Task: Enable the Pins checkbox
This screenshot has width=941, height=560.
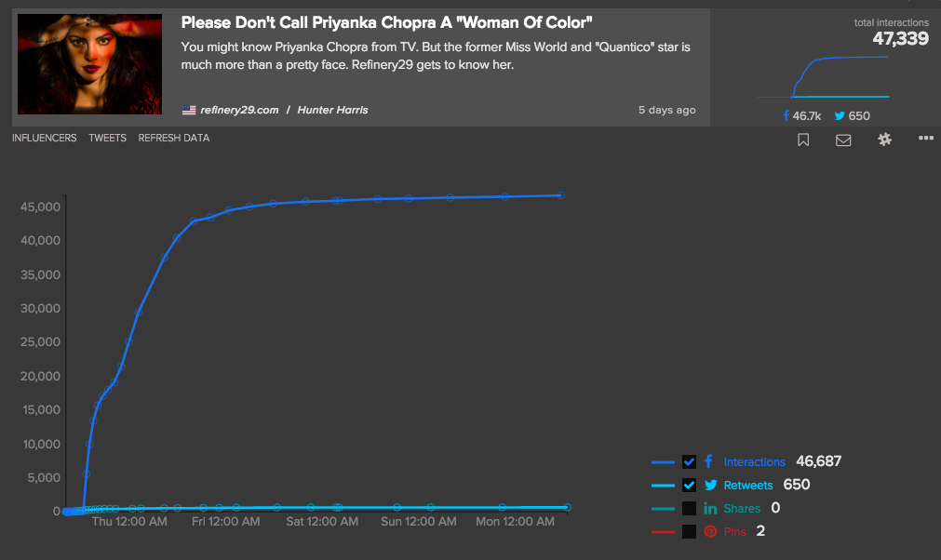Action: pos(689,532)
